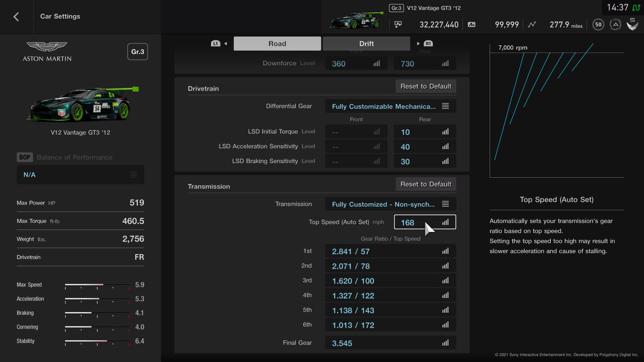Adjust rear LSD Acceleration Sensitivity value 40
This screenshot has width=644, height=362.
pos(425,147)
